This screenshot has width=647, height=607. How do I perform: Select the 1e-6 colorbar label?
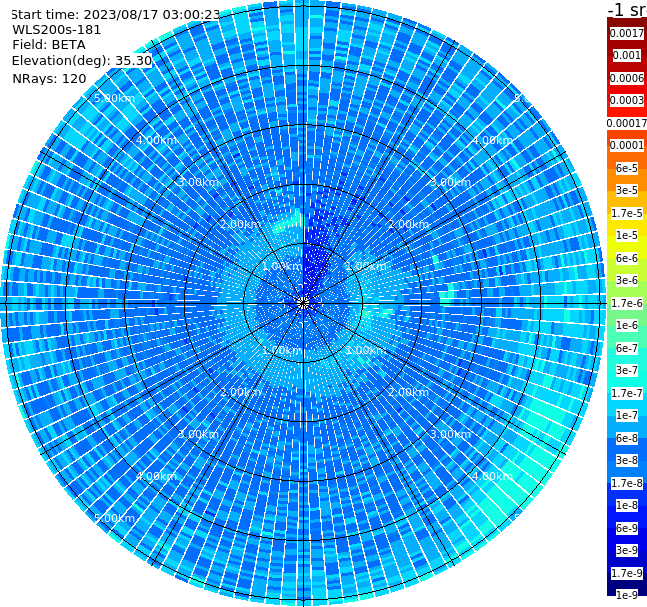627,325
